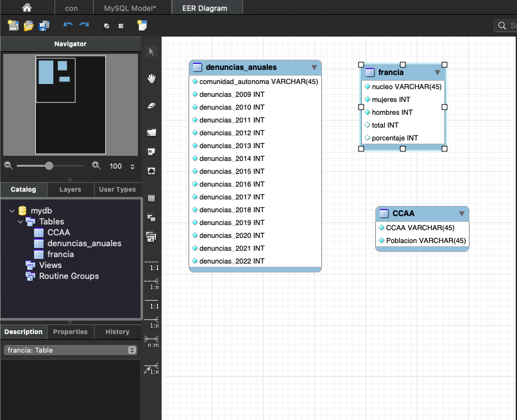Select the Eraser tool
The width and height of the screenshot is (517, 420).
click(151, 106)
